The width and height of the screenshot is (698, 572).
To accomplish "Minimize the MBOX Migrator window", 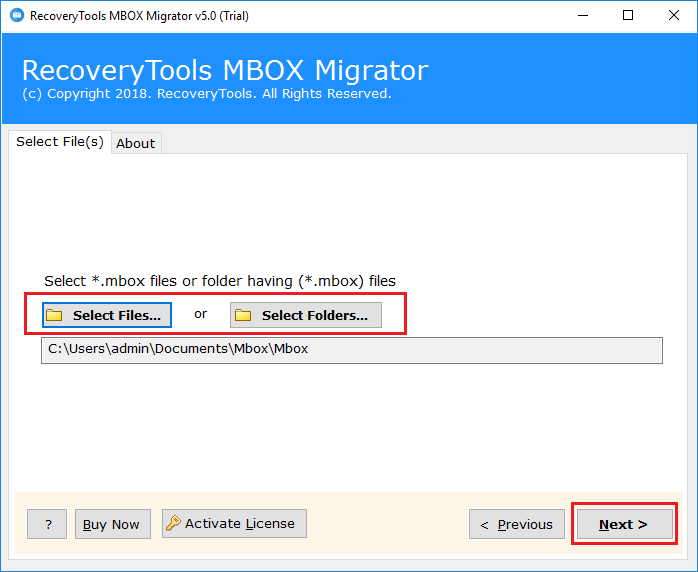I will [x=583, y=16].
